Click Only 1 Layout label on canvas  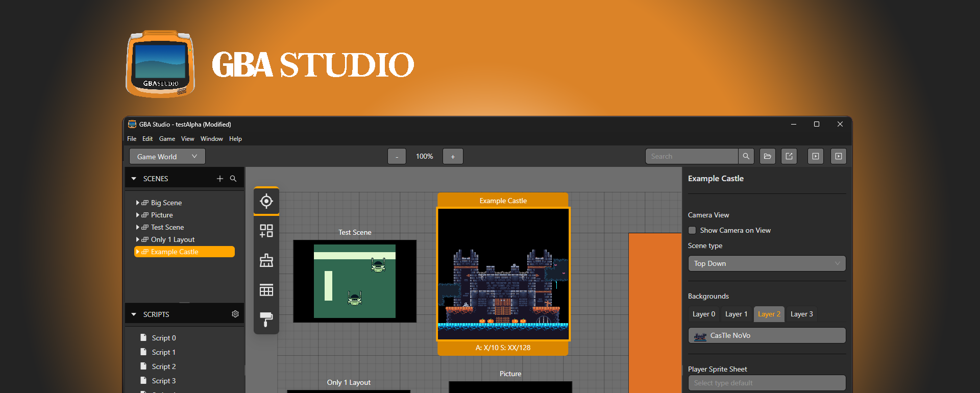pos(349,382)
